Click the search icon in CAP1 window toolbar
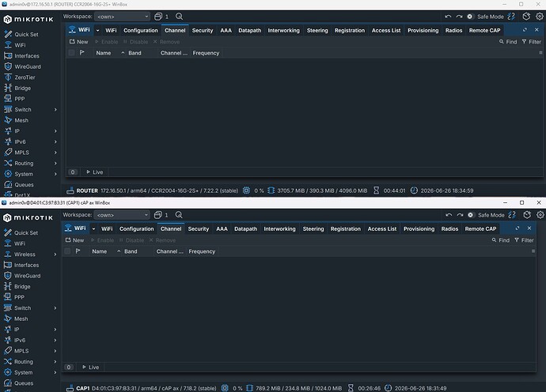 pos(179,215)
